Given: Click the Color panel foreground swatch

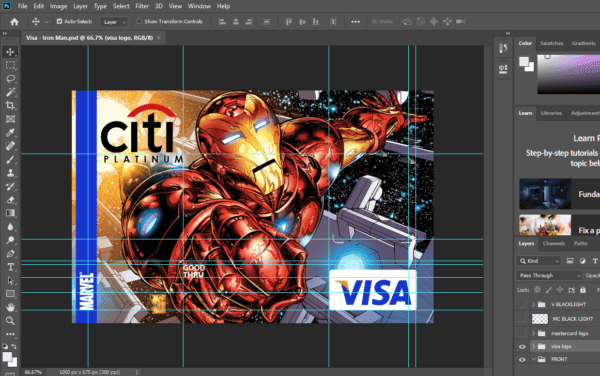Looking at the screenshot, I should click(x=524, y=62).
